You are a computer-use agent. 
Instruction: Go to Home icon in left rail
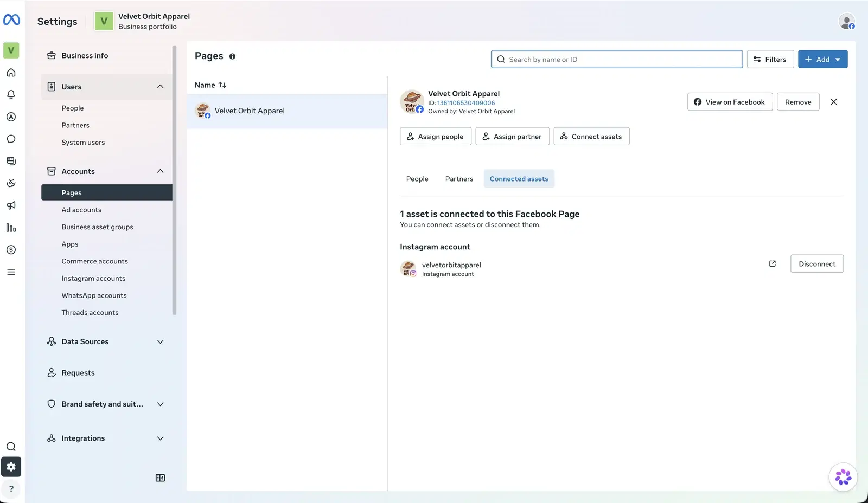click(x=11, y=73)
